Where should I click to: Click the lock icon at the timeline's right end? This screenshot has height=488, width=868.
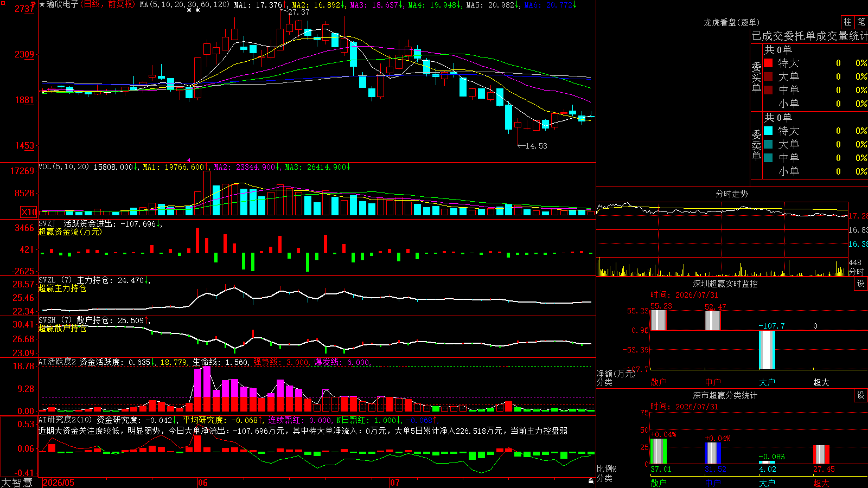coord(591,481)
